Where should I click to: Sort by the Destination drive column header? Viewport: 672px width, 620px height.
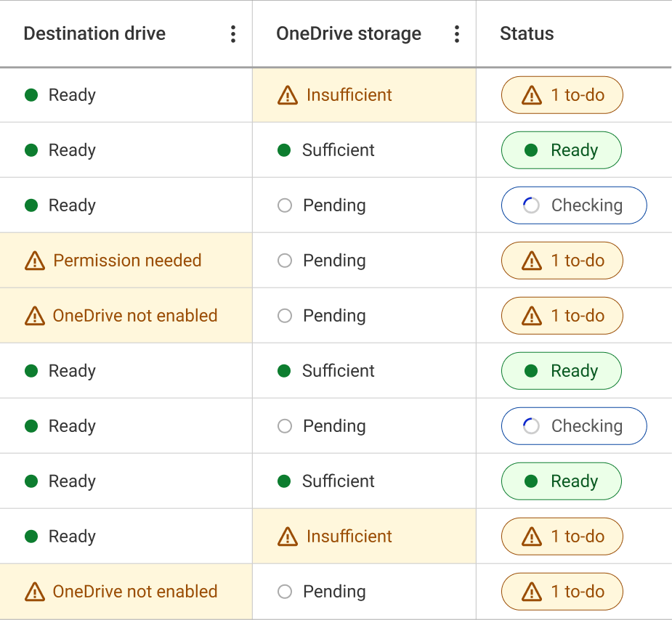tap(94, 33)
